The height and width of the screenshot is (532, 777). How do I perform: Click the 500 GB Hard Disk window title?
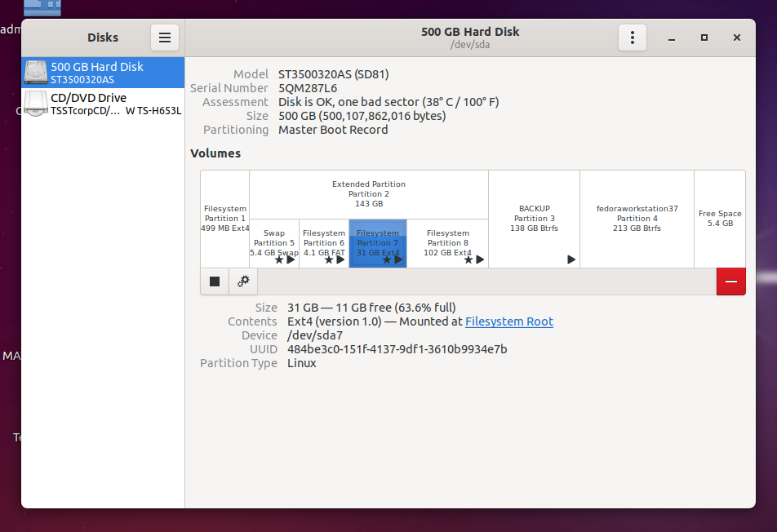point(470,32)
